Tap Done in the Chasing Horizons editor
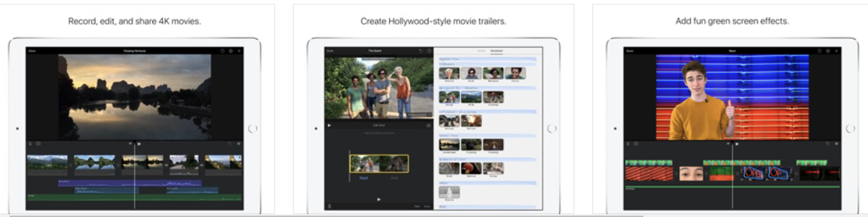The height and width of the screenshot is (217, 868). [32, 51]
